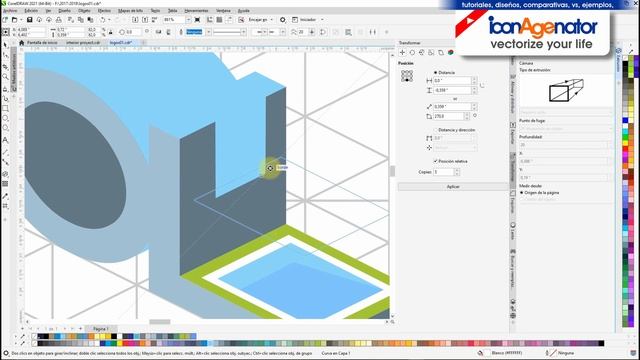
Task: Increase the Copias stepper value
Action: tap(457, 171)
